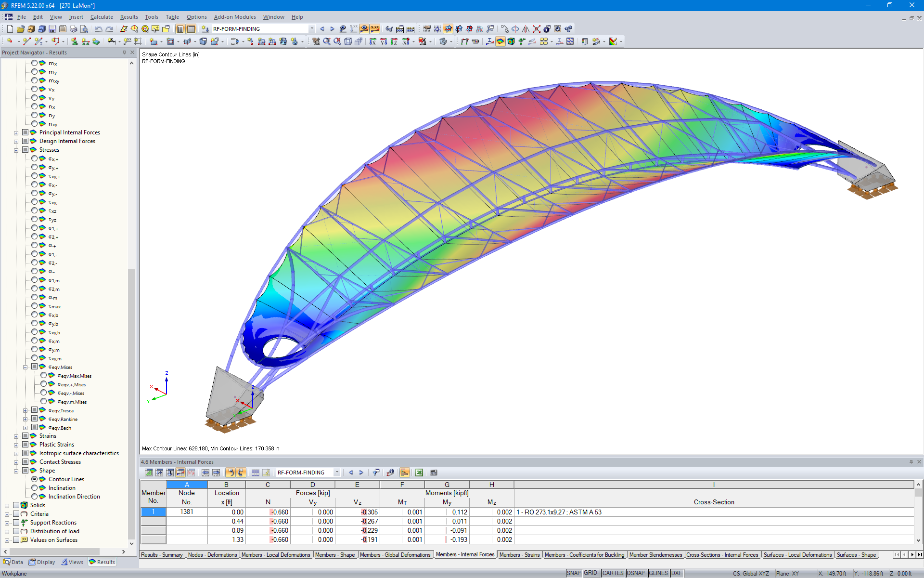The height and width of the screenshot is (578, 924).
Task: Click the next load case arrow in the main toolbar
Action: click(332, 29)
